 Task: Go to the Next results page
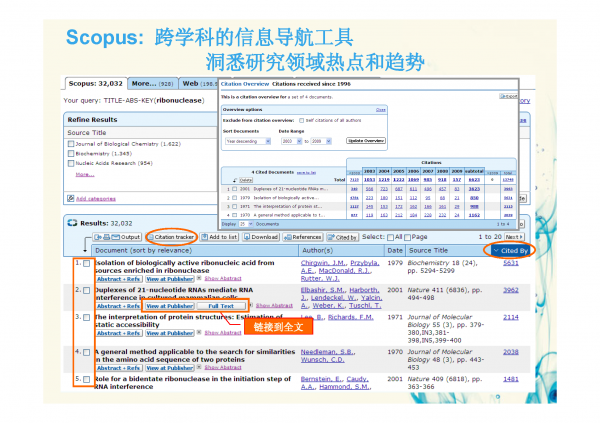click(514, 237)
